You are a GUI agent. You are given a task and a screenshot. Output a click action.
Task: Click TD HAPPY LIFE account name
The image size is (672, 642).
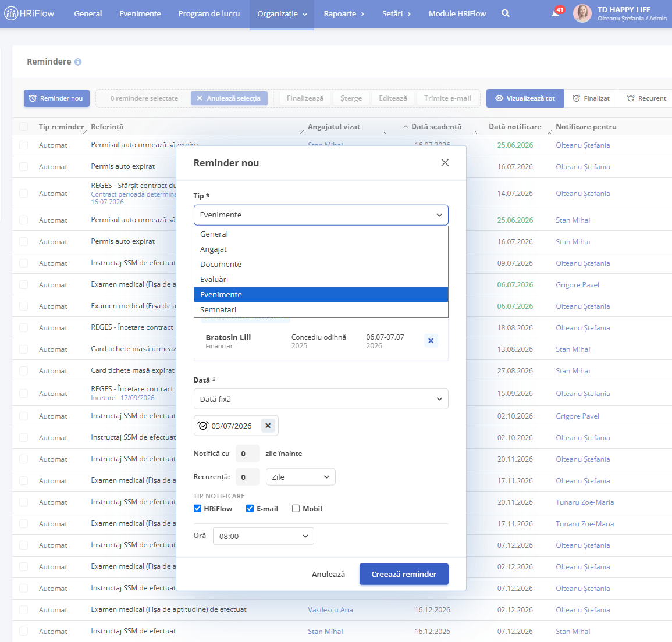click(x=624, y=9)
